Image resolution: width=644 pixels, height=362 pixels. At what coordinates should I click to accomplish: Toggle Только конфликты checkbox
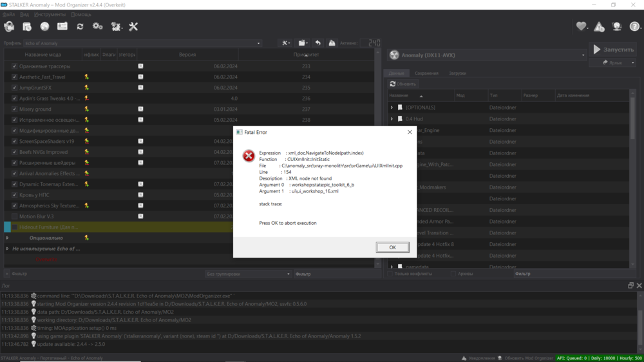(390, 274)
